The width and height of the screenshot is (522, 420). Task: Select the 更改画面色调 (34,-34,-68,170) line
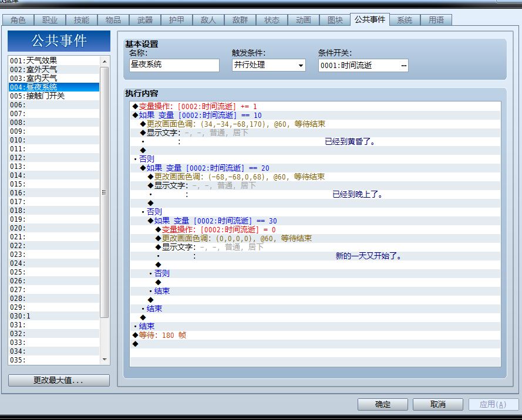tap(315, 124)
